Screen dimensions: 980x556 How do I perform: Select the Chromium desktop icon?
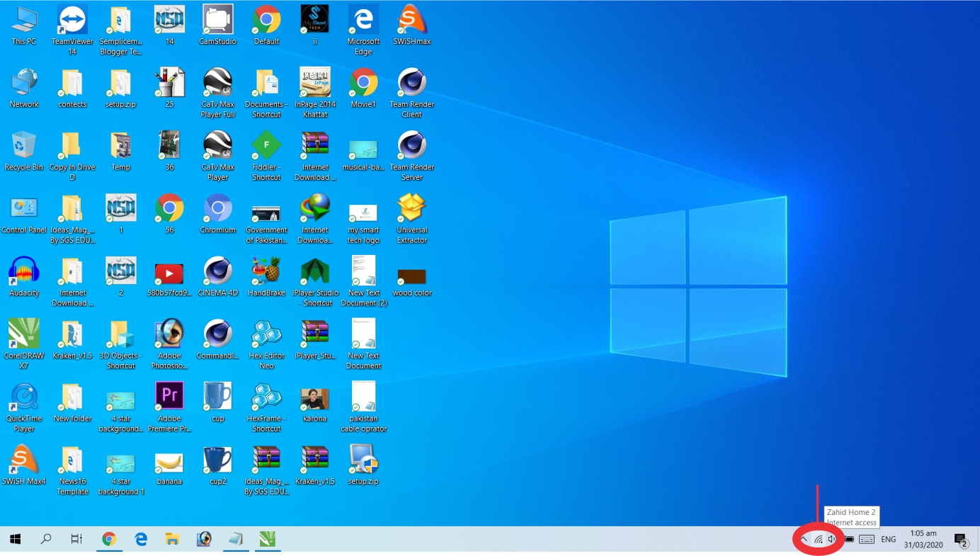click(218, 215)
